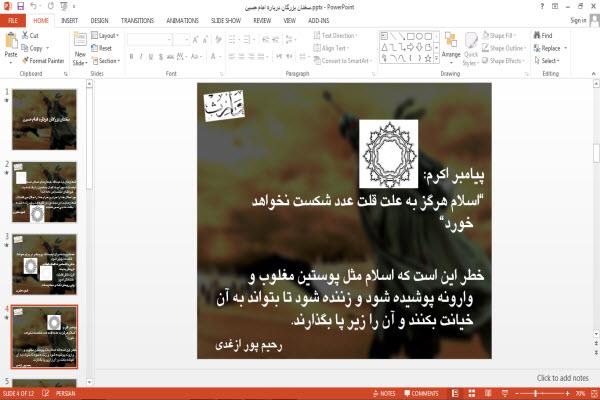Toggle the Comments pane in status bar

point(421,393)
